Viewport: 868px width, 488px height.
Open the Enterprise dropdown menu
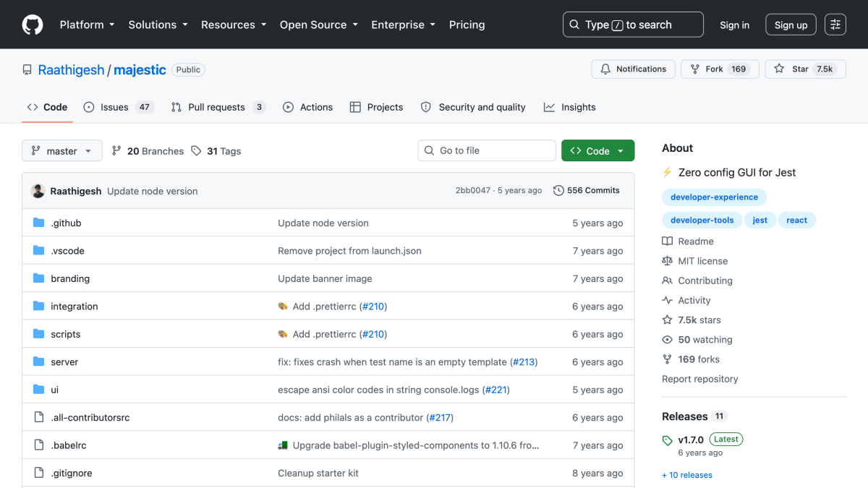[404, 25]
